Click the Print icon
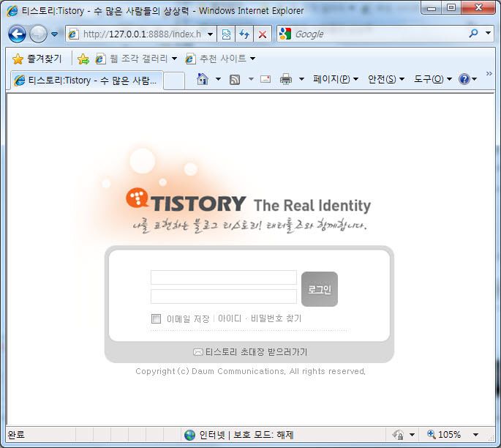 coord(286,78)
